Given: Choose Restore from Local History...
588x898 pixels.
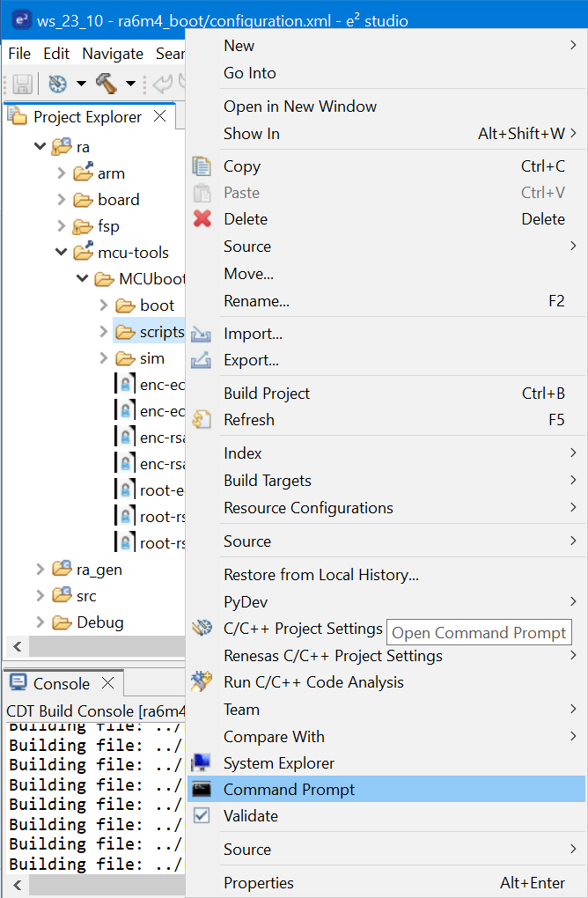Looking at the screenshot, I should point(386,574).
